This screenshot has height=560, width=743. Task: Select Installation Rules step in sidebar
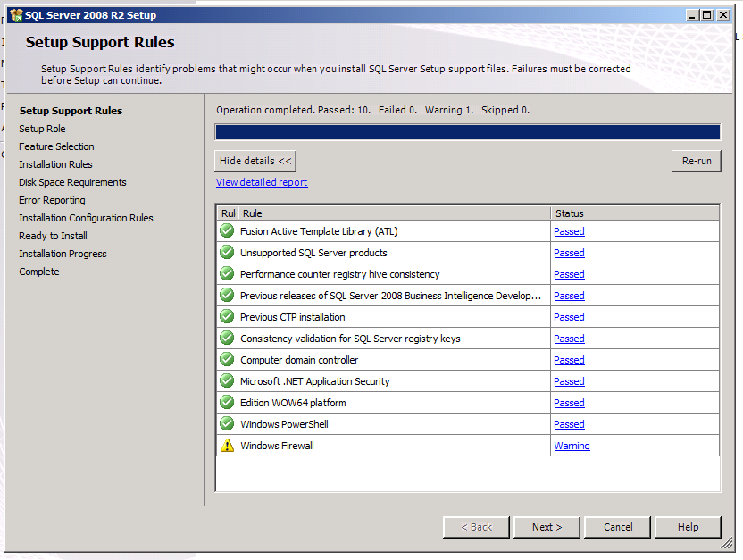click(55, 164)
